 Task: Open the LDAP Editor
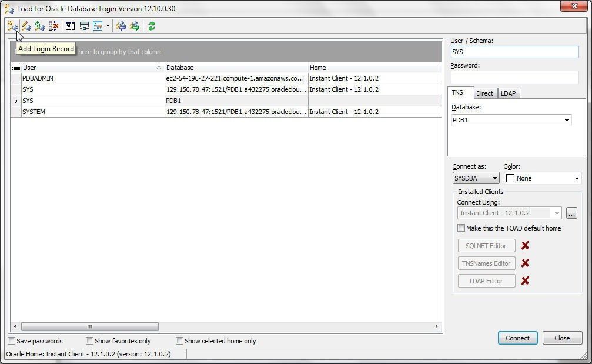tap(486, 281)
